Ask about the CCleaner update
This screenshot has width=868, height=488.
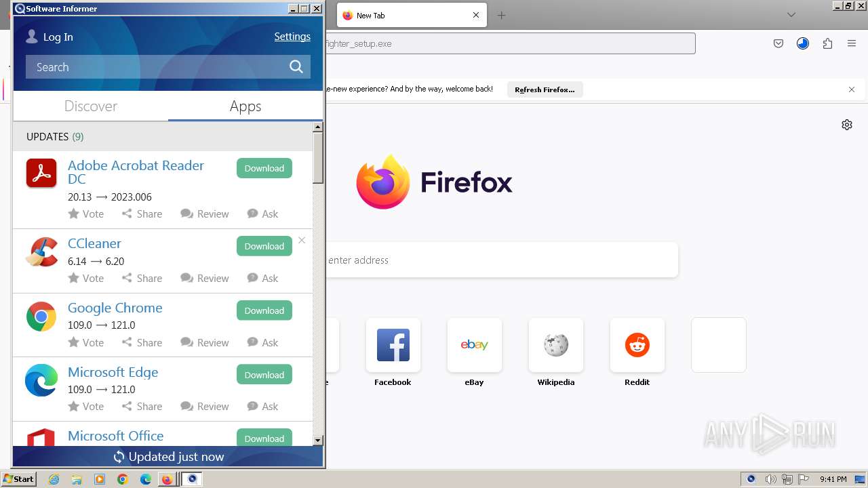tap(262, 278)
